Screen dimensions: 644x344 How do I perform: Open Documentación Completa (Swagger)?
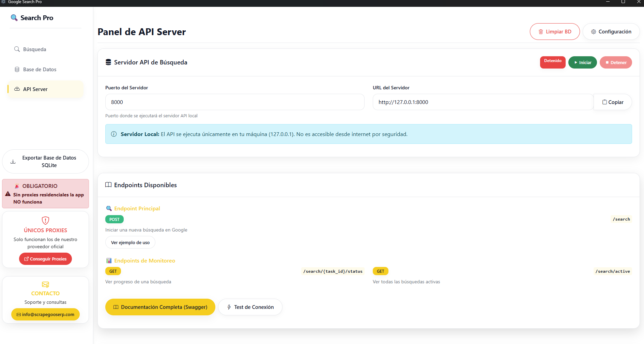coord(160,307)
